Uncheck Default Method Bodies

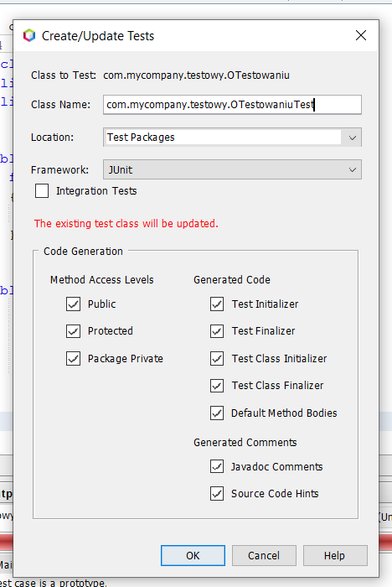pos(217,413)
